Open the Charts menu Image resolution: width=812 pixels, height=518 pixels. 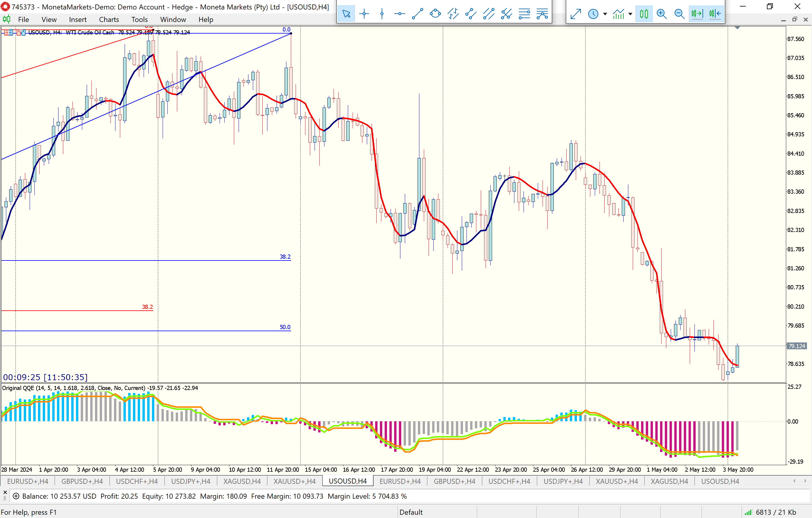[109, 20]
